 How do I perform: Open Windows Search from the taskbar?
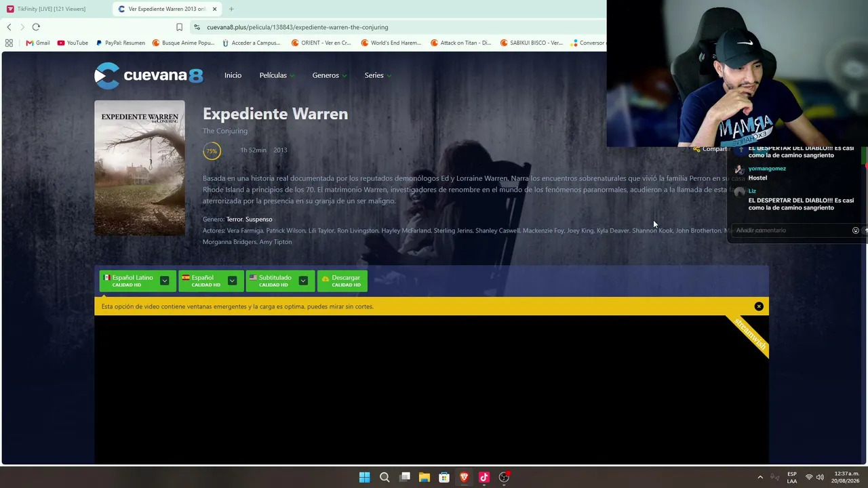pyautogui.click(x=384, y=477)
